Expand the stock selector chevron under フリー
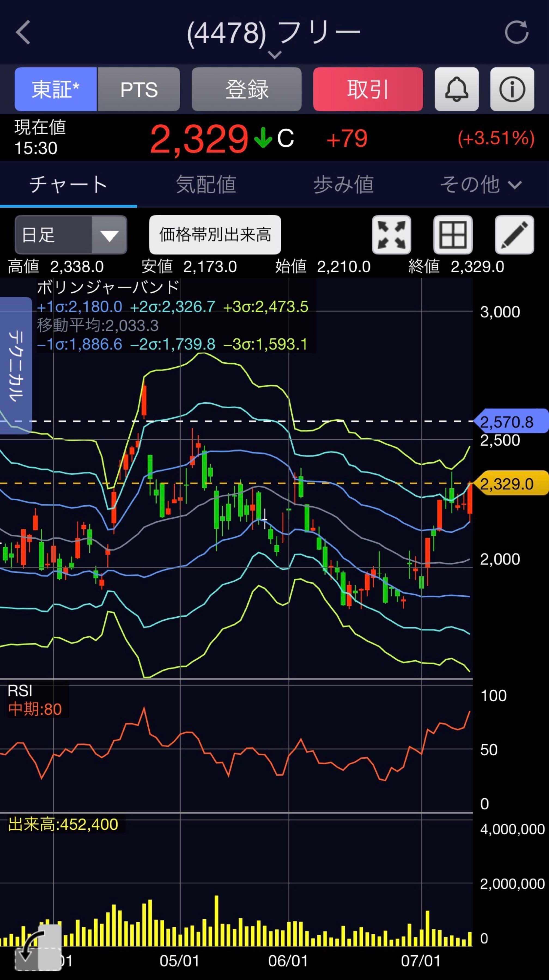Screen dimensions: 549x980 275,55
